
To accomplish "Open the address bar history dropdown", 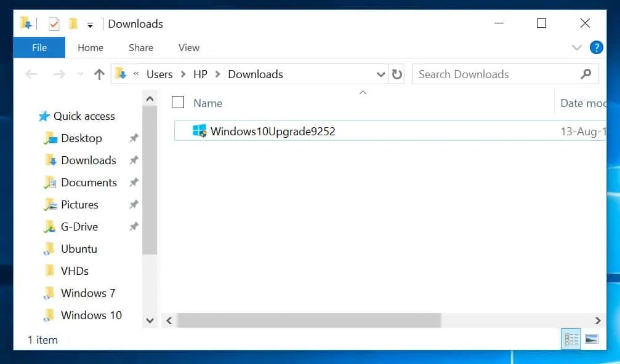I will click(x=380, y=74).
